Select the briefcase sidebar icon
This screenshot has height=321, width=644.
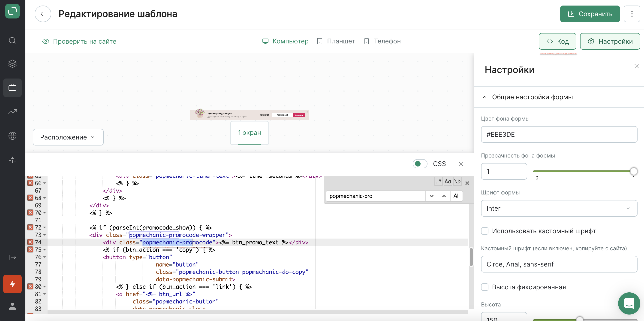pyautogui.click(x=12, y=88)
